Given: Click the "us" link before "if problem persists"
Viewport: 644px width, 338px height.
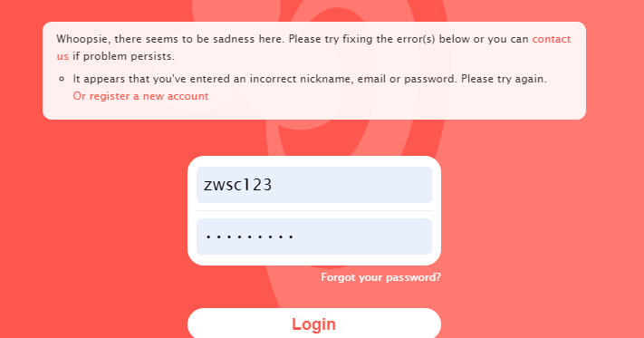Looking at the screenshot, I should click(x=62, y=56).
